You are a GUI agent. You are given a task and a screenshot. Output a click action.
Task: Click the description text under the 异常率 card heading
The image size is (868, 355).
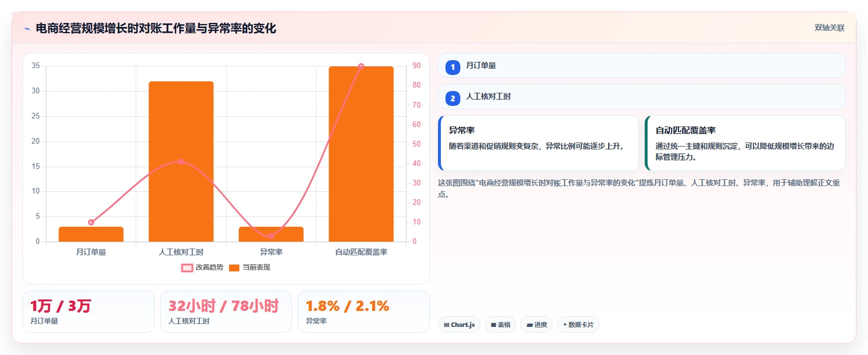point(536,146)
